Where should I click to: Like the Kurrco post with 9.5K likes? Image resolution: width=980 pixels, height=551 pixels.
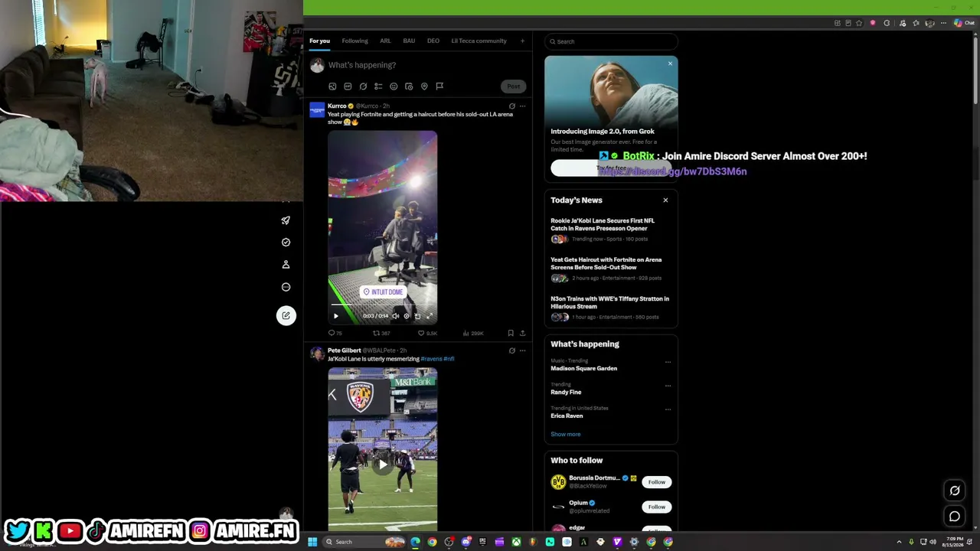(x=427, y=333)
